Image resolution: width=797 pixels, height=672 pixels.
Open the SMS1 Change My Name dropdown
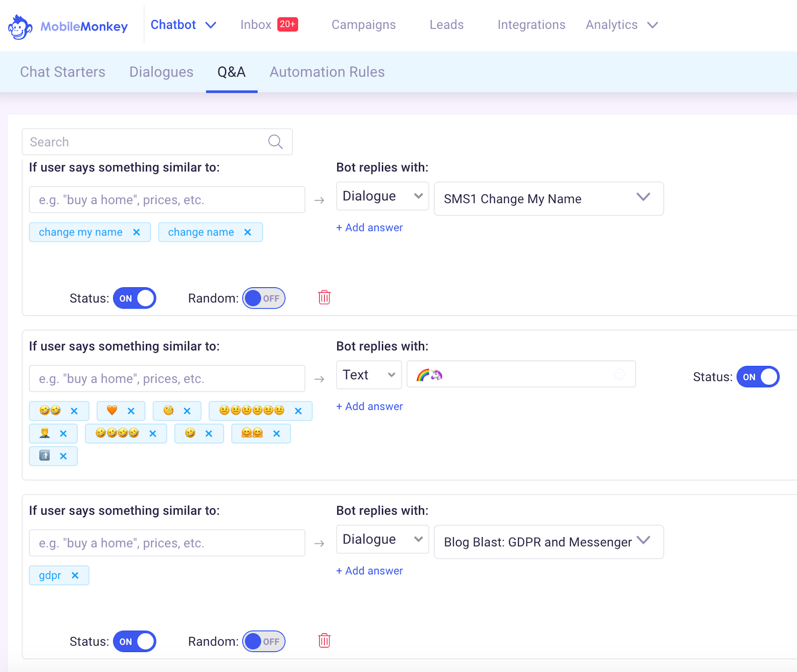tap(548, 199)
